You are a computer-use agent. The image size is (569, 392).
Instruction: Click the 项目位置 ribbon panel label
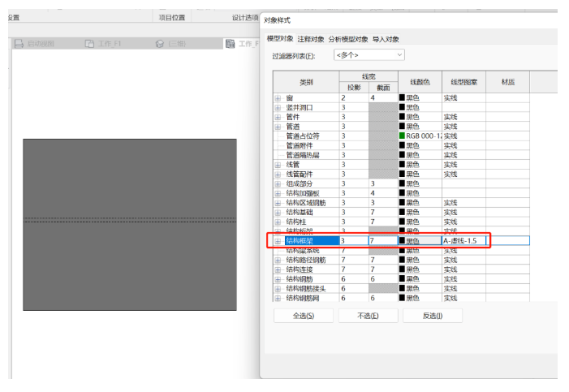coord(171,18)
